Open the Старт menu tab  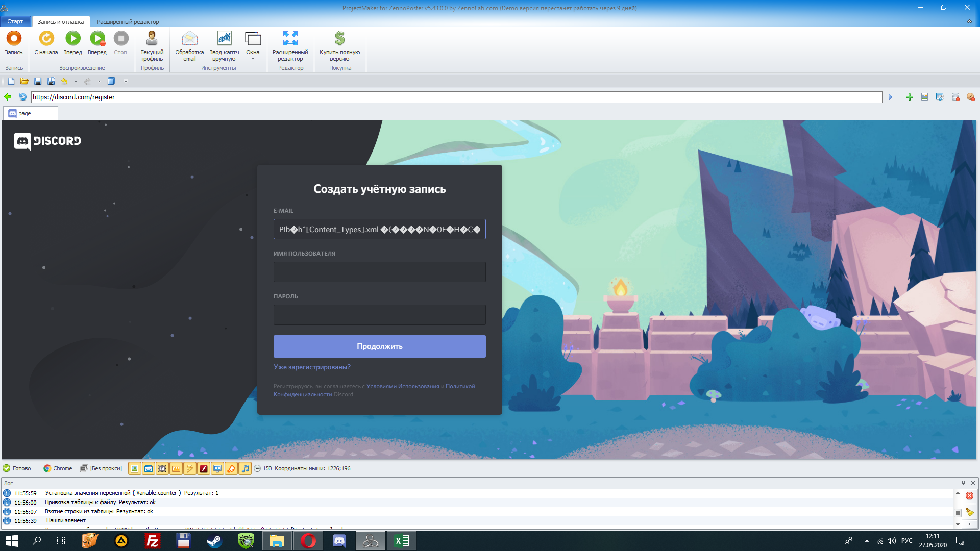point(15,21)
